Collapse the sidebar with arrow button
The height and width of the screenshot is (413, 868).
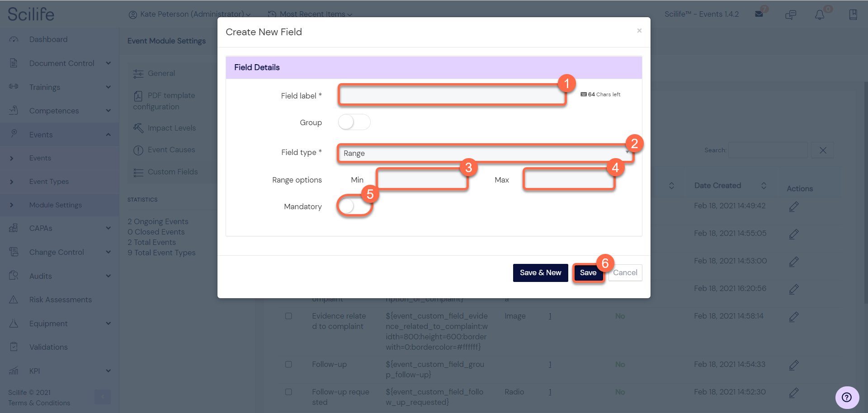tap(103, 397)
